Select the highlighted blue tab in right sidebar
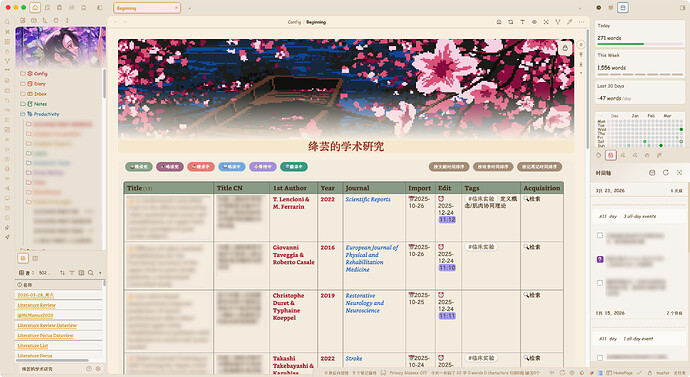The width and height of the screenshot is (690, 377). coord(623,7)
